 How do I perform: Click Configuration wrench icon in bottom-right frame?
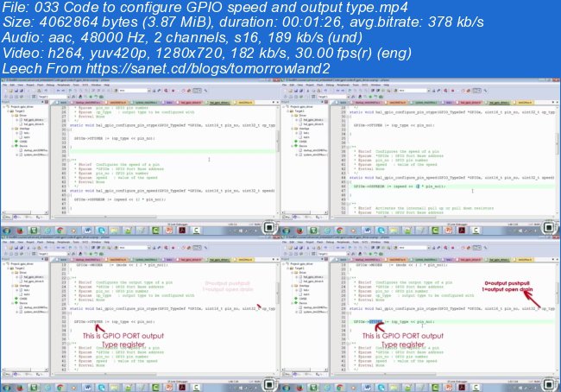pyautogui.click(x=486, y=248)
